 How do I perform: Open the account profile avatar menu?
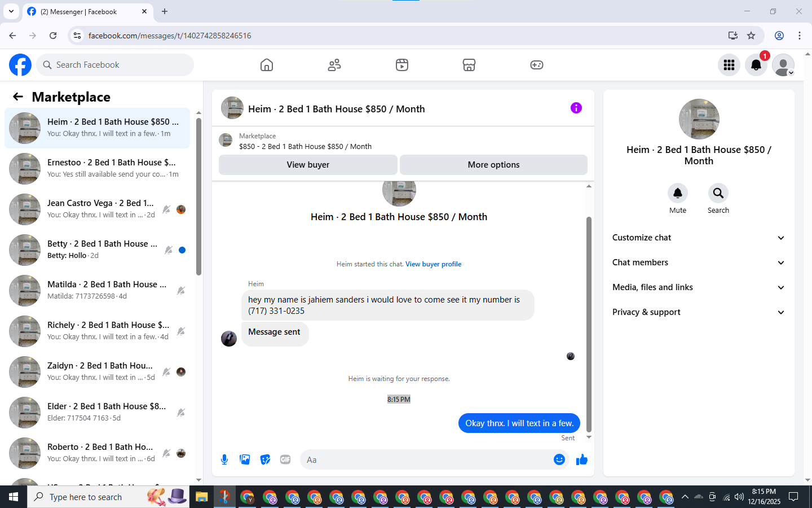pyautogui.click(x=783, y=65)
